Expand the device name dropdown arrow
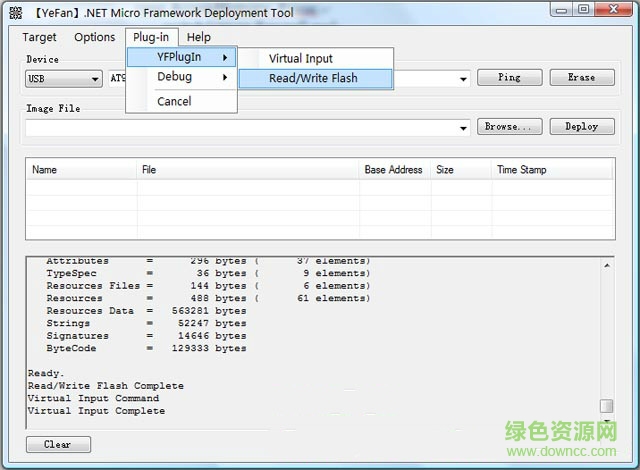Viewport: 640px width, 470px height. tap(464, 79)
